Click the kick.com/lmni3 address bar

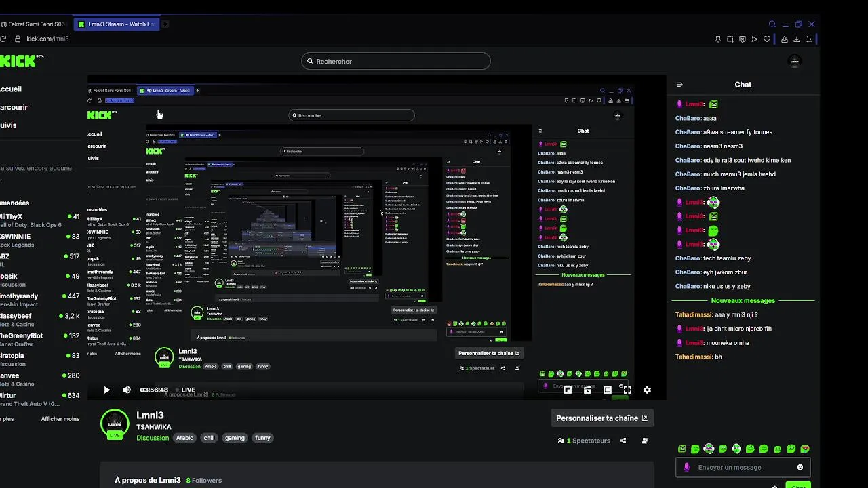coord(47,39)
